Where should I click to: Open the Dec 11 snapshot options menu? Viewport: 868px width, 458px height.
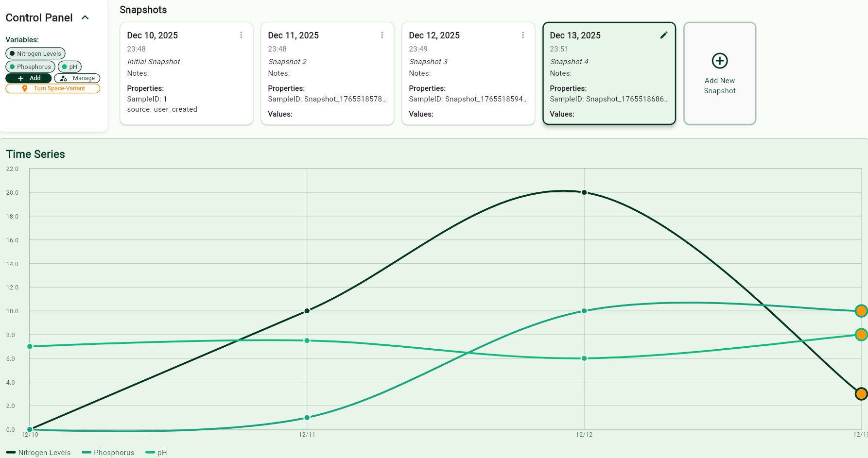(x=382, y=35)
